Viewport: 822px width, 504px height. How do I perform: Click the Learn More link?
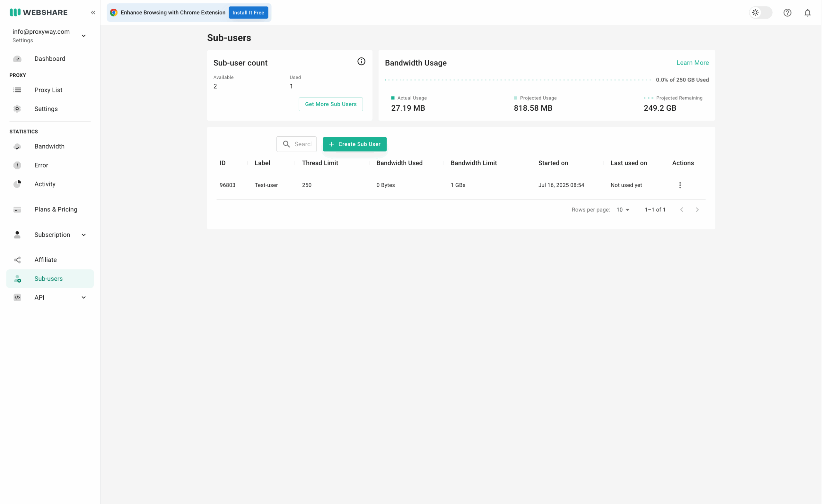(693, 63)
